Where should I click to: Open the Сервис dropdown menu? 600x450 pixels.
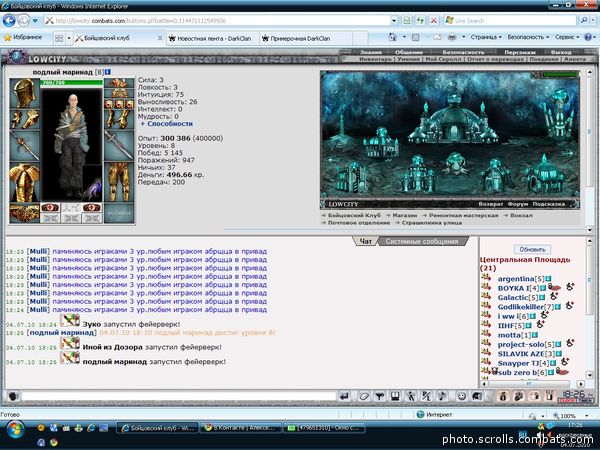click(x=567, y=37)
